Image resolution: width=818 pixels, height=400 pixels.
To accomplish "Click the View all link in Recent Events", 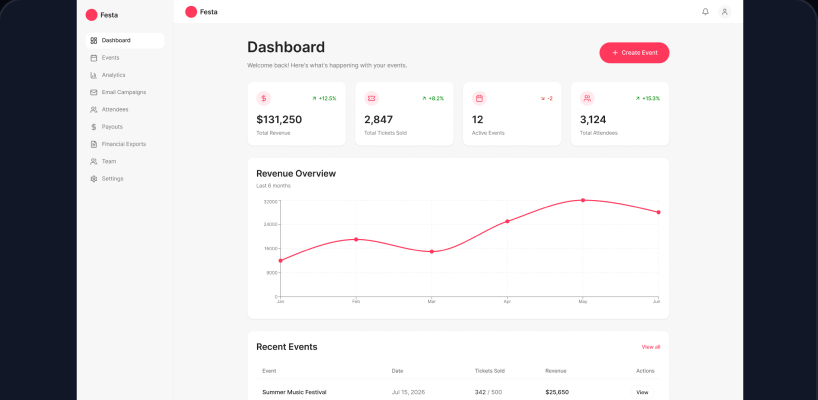I will pyautogui.click(x=651, y=347).
